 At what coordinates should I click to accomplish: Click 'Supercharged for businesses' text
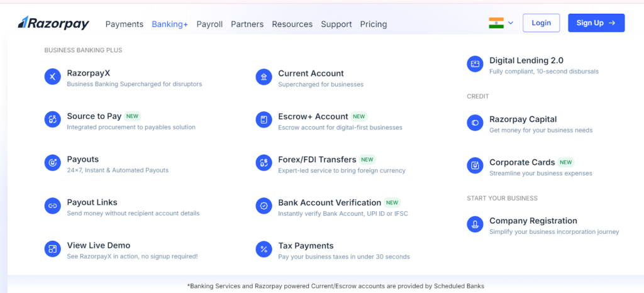coord(321,84)
